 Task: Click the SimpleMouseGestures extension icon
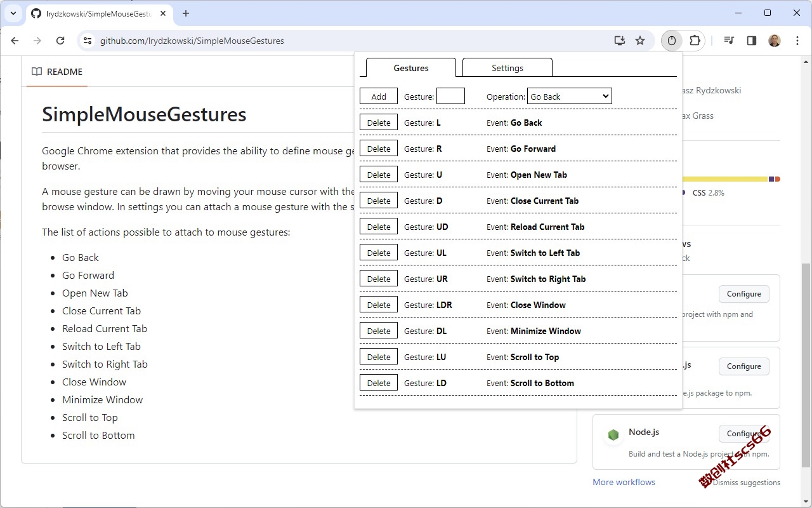pos(672,41)
